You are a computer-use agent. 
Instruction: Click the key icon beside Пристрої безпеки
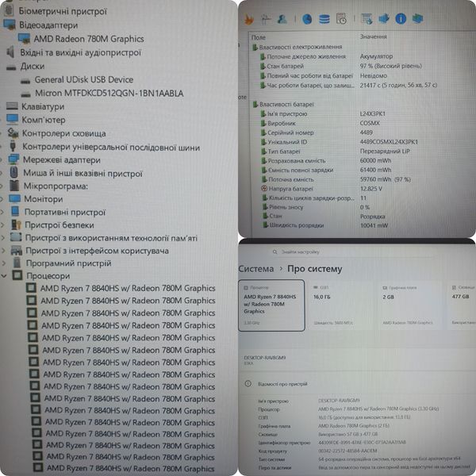click(16, 225)
